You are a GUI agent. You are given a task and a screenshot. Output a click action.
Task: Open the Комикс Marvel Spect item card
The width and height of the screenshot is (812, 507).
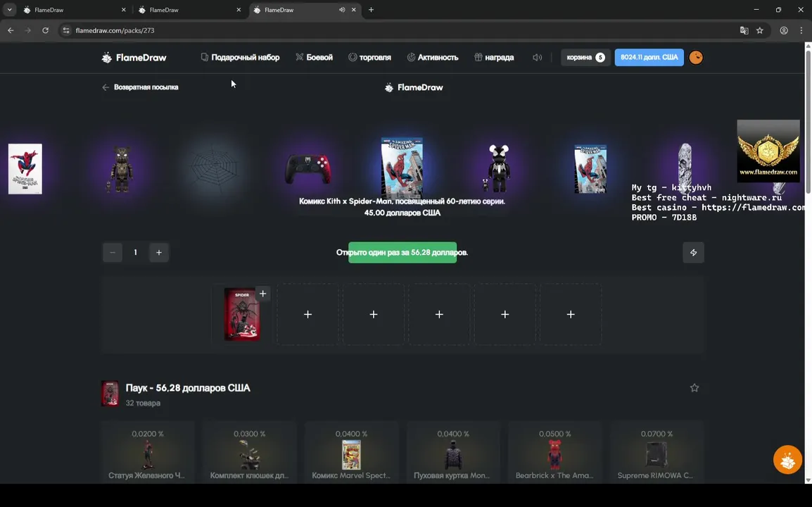point(351,453)
